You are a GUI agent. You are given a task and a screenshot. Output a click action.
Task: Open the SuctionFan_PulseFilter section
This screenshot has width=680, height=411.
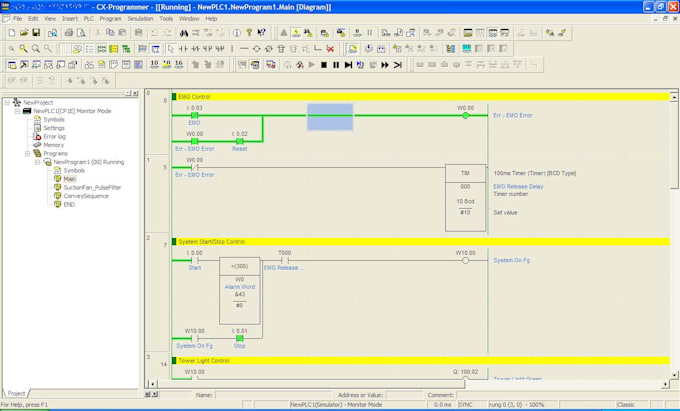92,187
